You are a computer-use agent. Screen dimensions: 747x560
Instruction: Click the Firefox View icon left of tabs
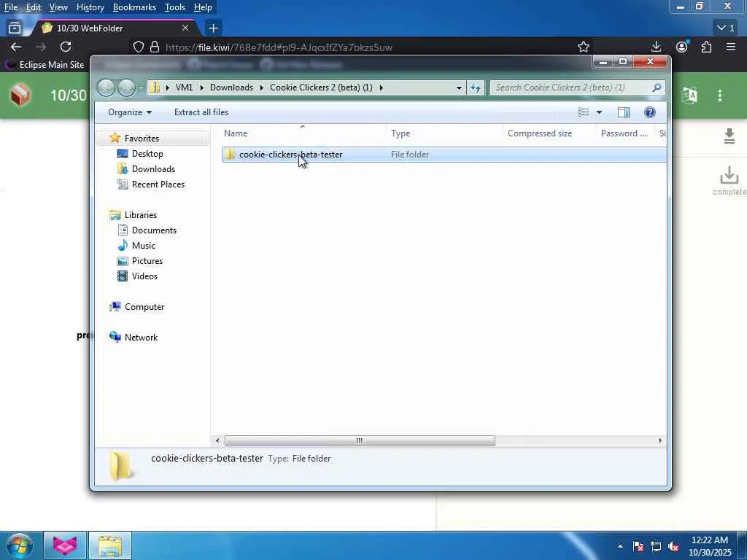coord(15,28)
